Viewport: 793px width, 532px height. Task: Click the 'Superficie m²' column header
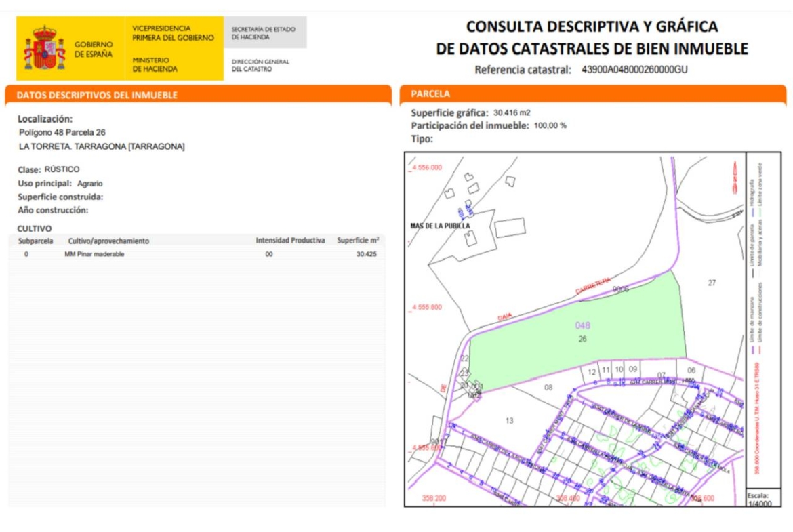tap(357, 241)
